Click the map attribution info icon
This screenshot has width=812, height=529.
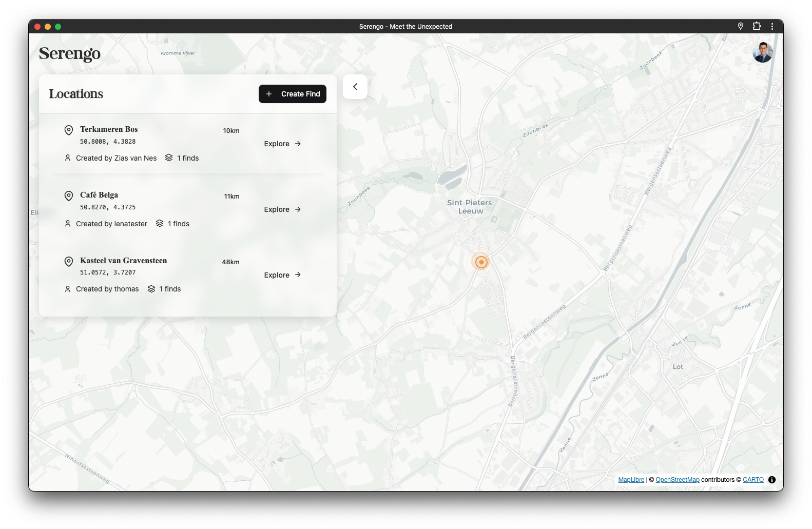(x=772, y=480)
